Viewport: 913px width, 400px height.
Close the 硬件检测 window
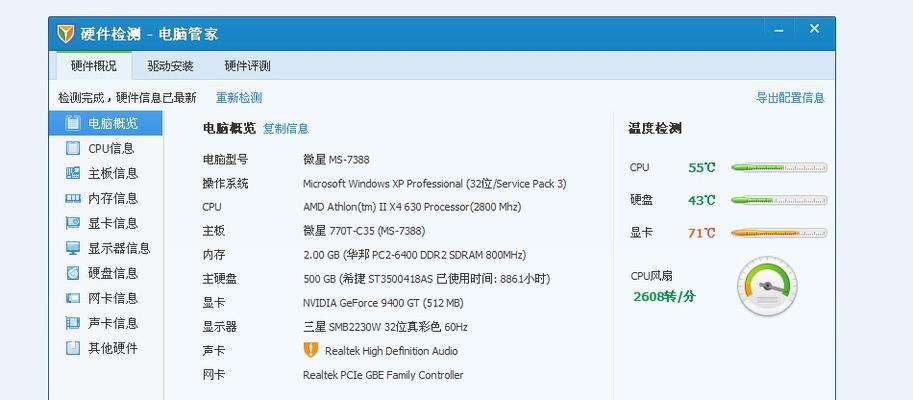click(x=815, y=29)
